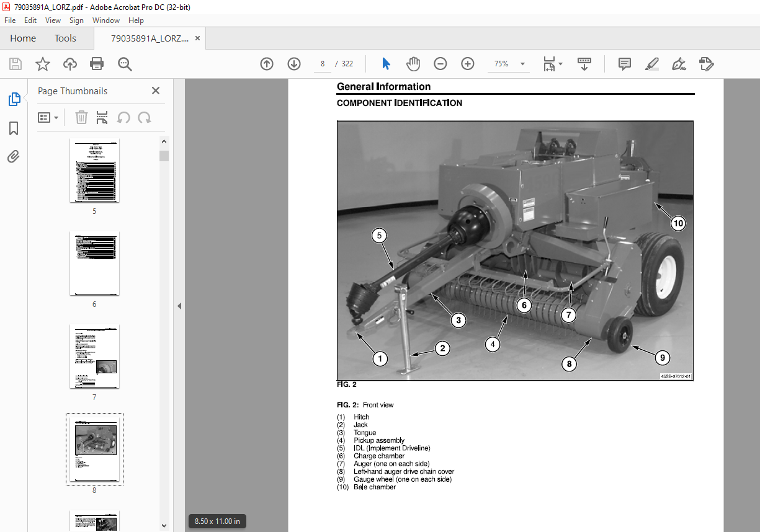
Task: Rotate pages counterclockwise icon
Action: click(123, 117)
